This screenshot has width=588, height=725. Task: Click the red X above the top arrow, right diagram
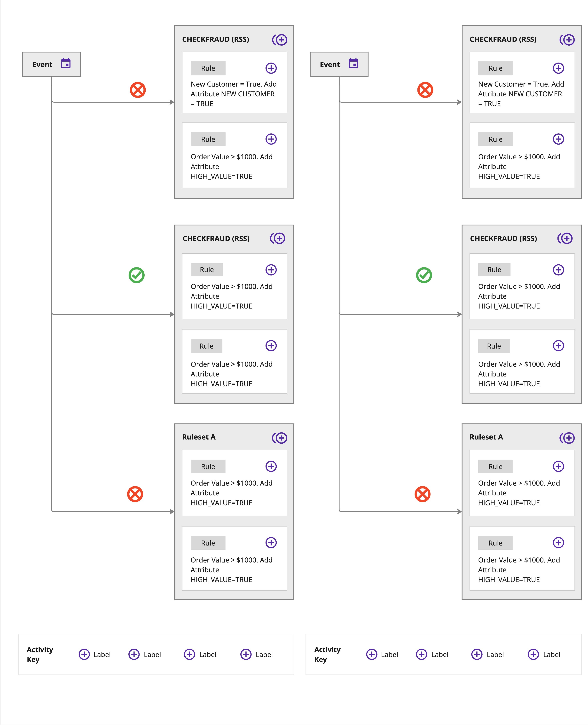pyautogui.click(x=425, y=90)
